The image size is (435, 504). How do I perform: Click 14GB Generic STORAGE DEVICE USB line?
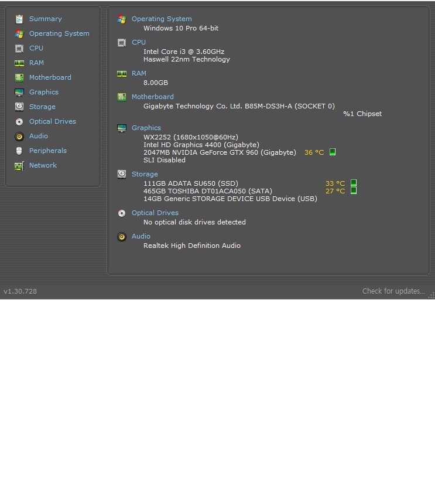[230, 199]
